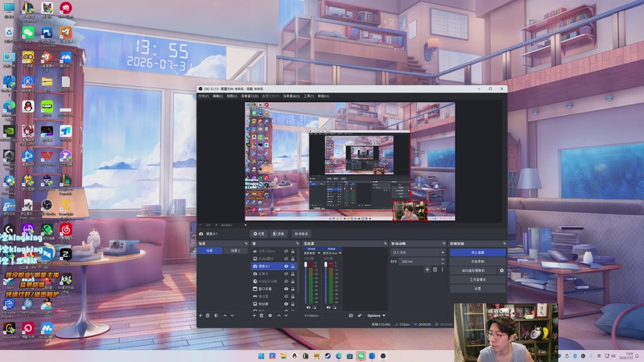Open 文件(F) menu

point(204,96)
